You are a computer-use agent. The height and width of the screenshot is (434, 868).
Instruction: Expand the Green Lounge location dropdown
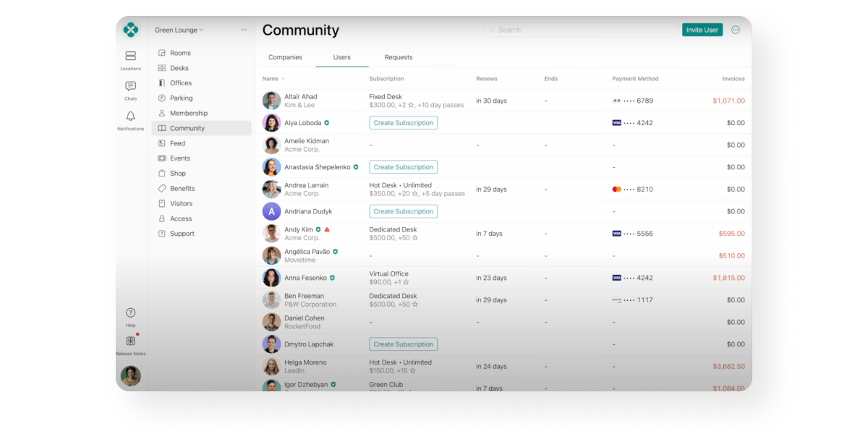pos(179,30)
